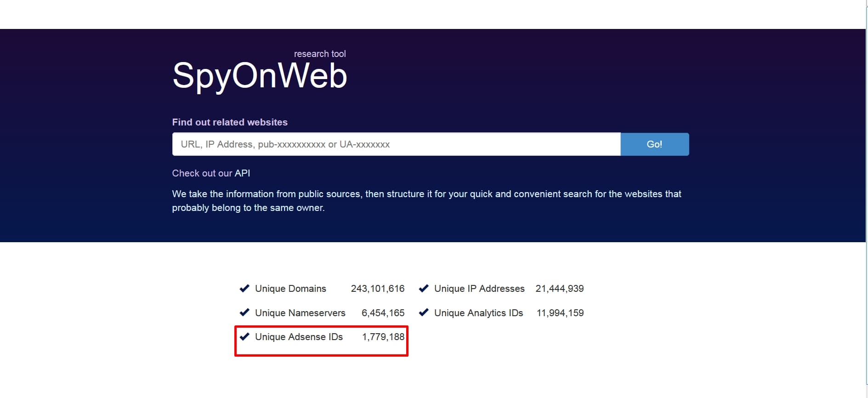Click the value 6,454,165
This screenshot has width=868, height=398.
383,313
